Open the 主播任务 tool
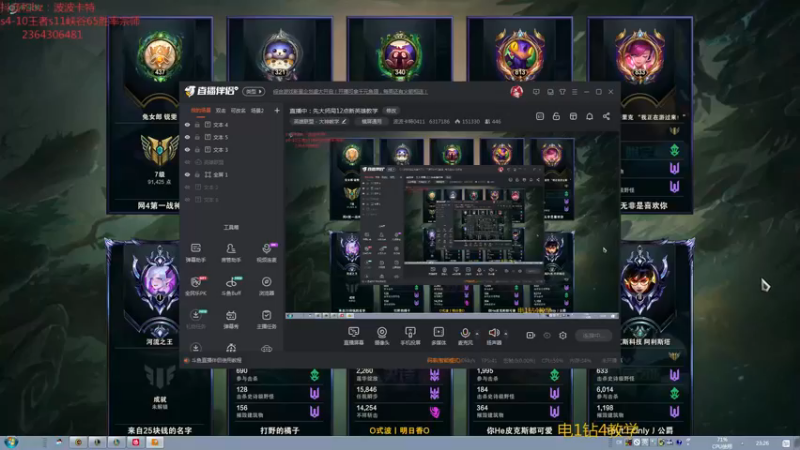This screenshot has width=800, height=450. pyautogui.click(x=266, y=319)
